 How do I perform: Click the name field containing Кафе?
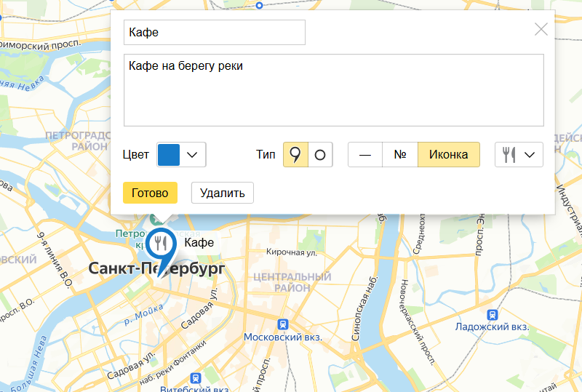click(x=214, y=33)
